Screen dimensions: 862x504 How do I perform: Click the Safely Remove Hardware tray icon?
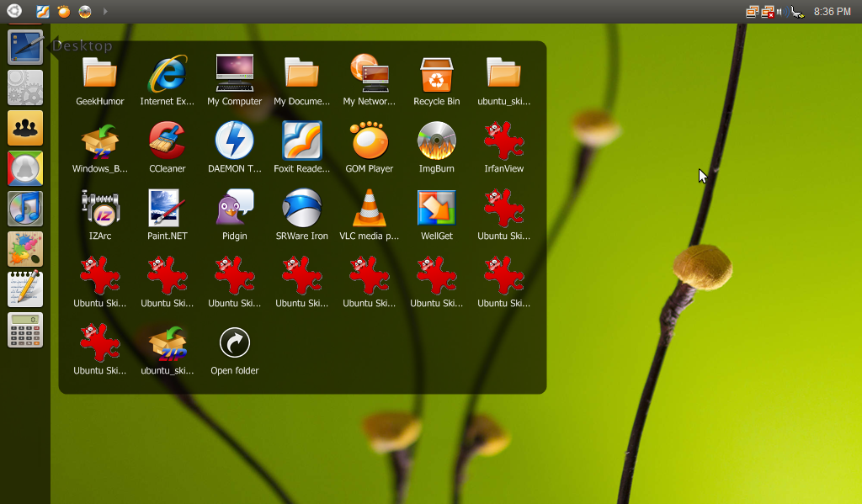coord(797,12)
